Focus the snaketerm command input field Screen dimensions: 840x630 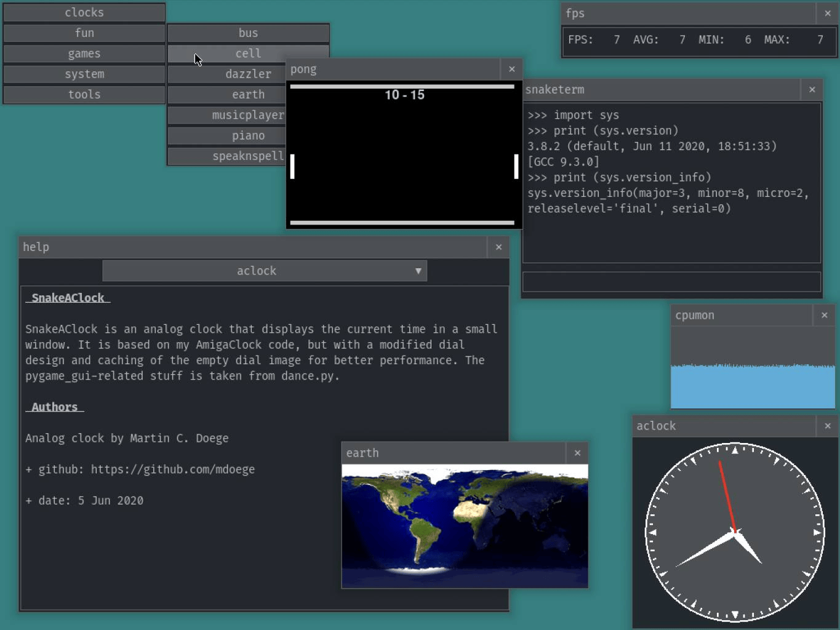tap(671, 282)
